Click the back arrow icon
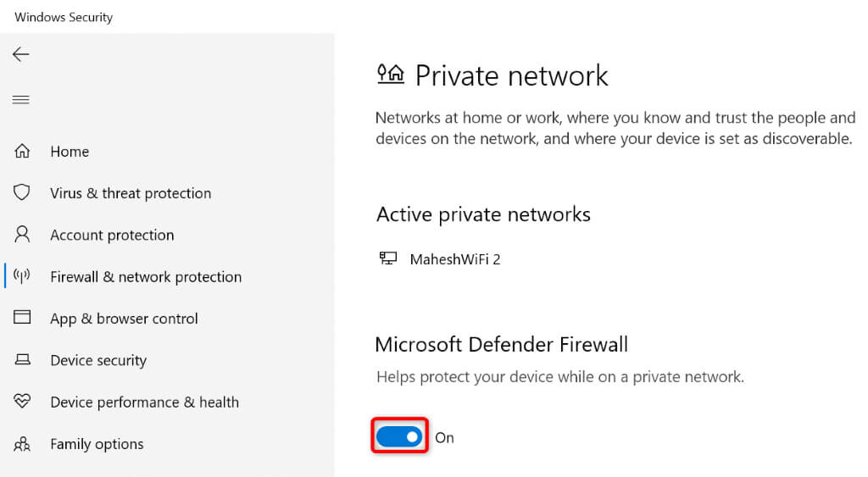Screen dimensions: 868x477 21,54
